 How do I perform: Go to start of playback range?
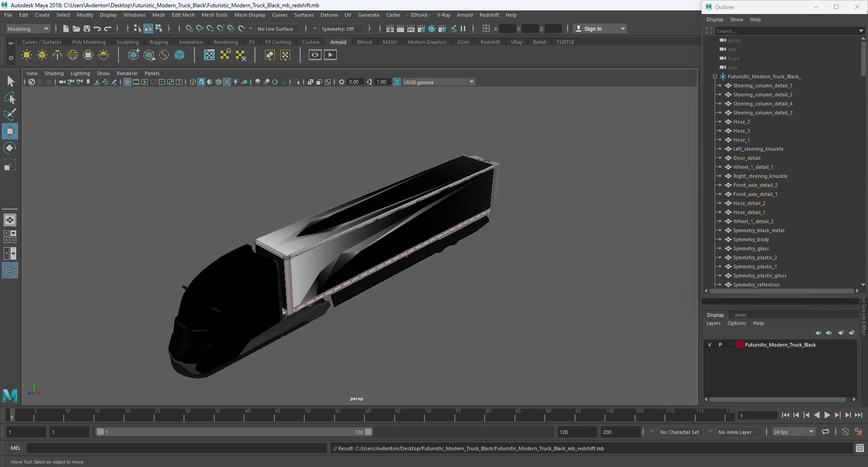[785, 415]
